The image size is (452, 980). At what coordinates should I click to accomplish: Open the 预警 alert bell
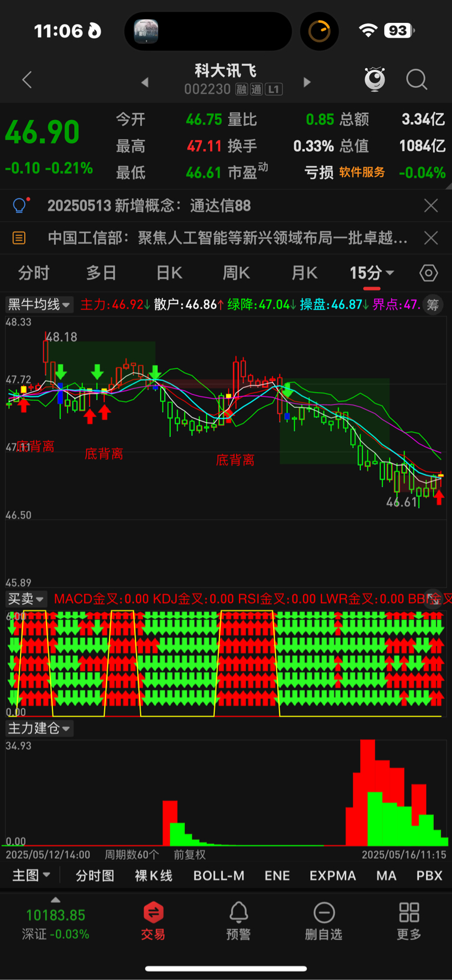click(238, 921)
